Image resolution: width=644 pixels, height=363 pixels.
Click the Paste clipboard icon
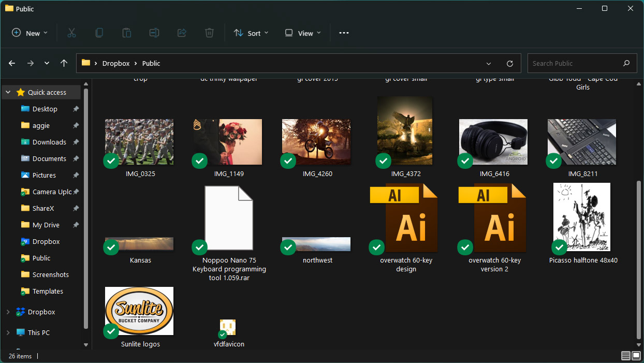click(126, 33)
